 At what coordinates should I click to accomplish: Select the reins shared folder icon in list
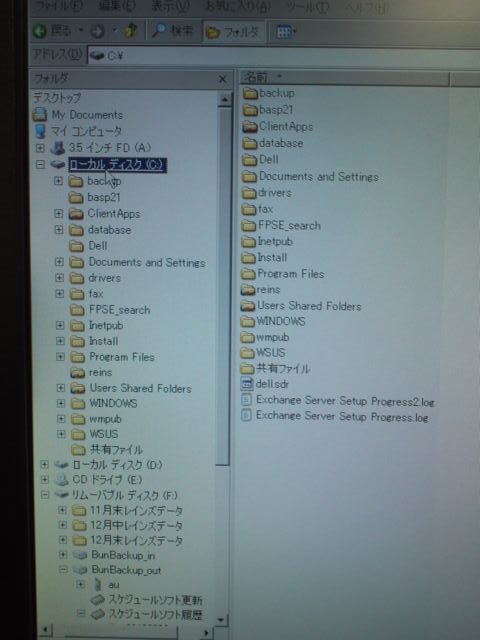coord(248,290)
